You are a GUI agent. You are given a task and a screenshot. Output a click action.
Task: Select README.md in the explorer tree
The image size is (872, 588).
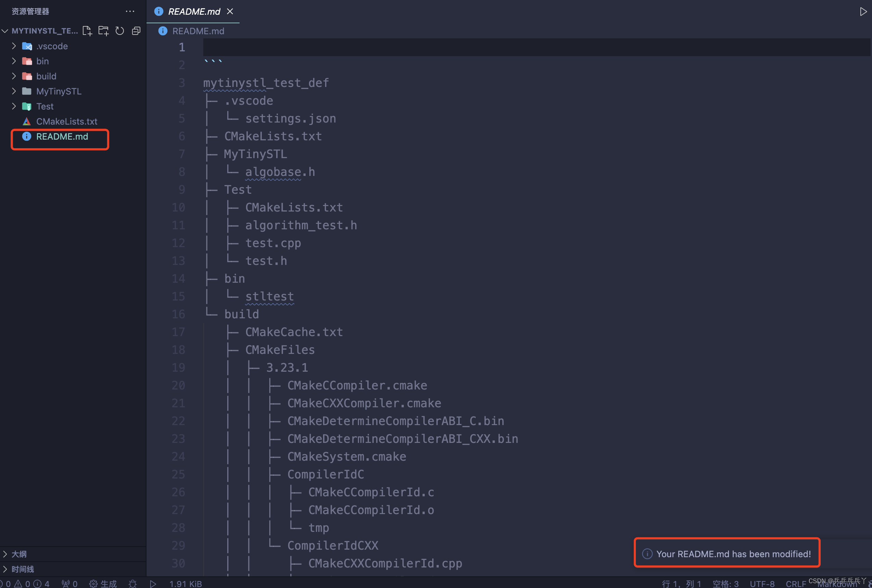coord(62,137)
